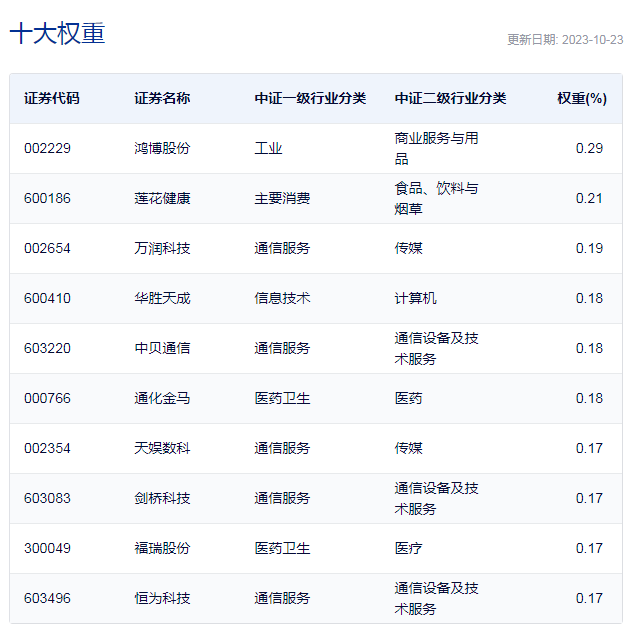Click 食品、饮料与烟草 category cell
This screenshot has width=629, height=638.
(x=437, y=199)
